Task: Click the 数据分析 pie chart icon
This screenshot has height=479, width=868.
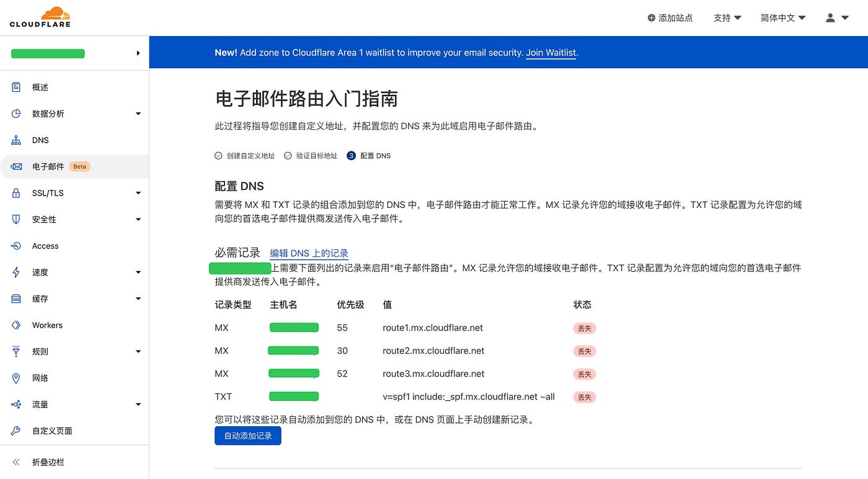Action: (x=16, y=114)
